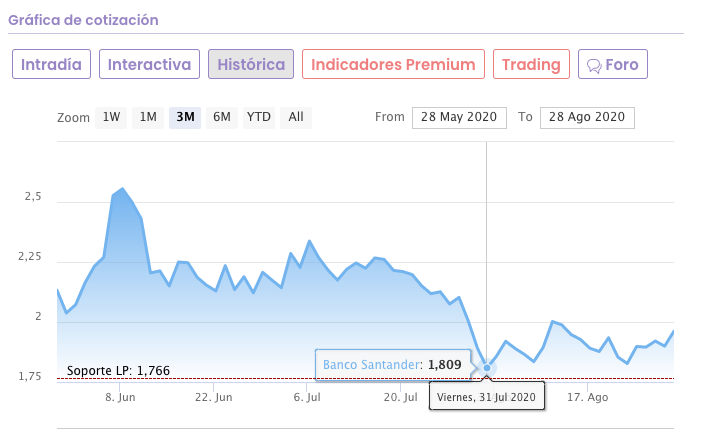Click the From date field

coord(457,117)
